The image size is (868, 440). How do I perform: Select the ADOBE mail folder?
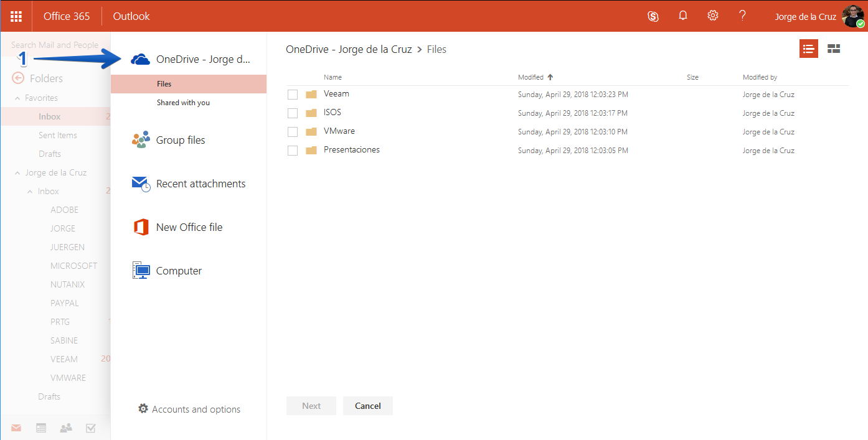[x=64, y=210]
